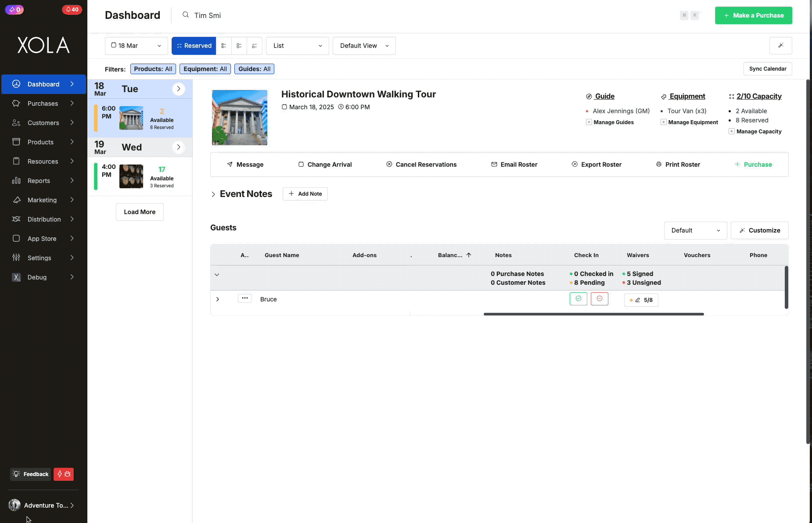
Task: Toggle the Products: All filter
Action: click(x=153, y=69)
